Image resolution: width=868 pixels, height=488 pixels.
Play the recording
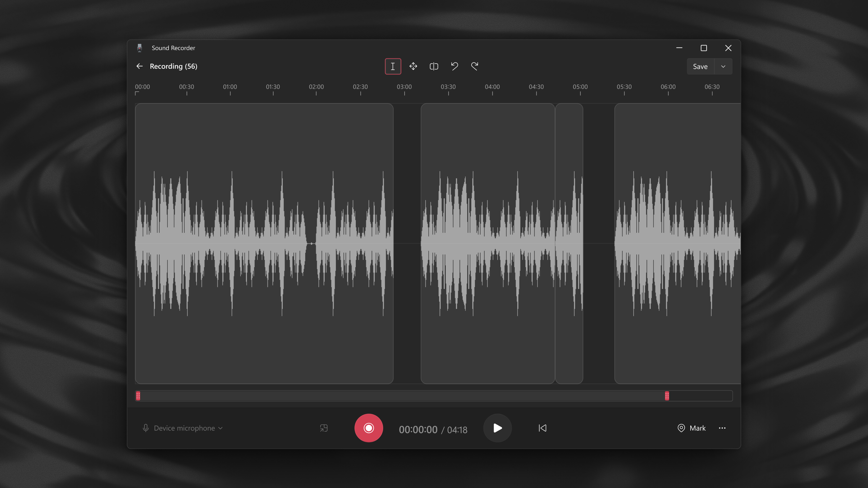[497, 428]
